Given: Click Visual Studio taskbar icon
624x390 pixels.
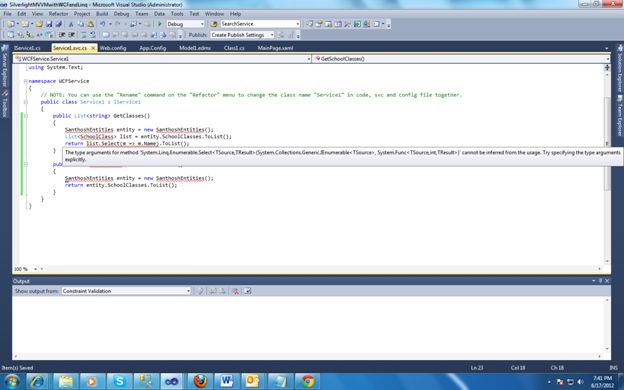Looking at the screenshot, I should (172, 382).
